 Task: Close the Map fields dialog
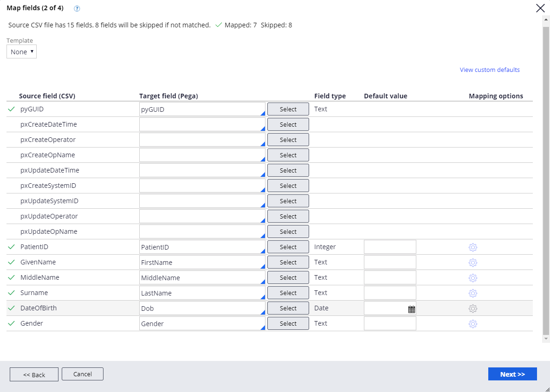(x=540, y=8)
